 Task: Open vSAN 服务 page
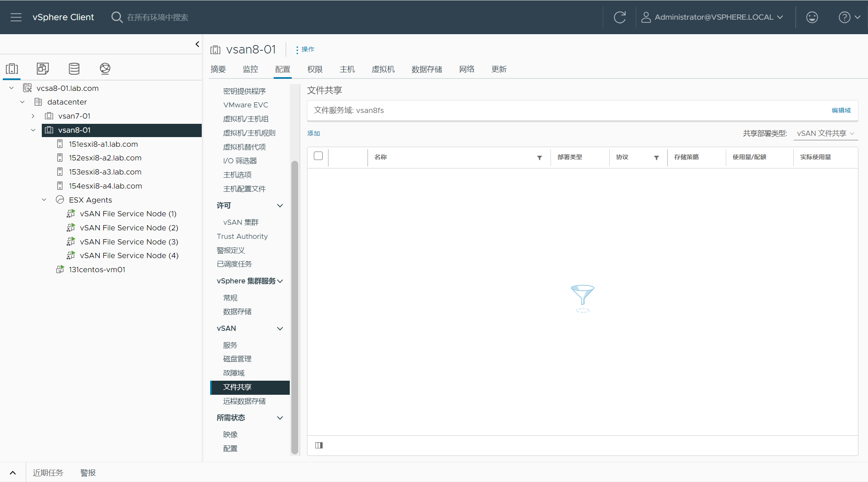[230, 345]
